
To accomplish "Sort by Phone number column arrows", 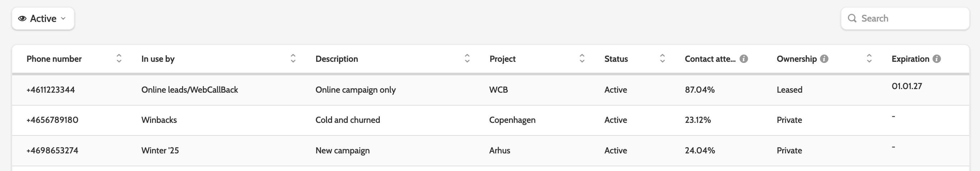I will coord(119,58).
